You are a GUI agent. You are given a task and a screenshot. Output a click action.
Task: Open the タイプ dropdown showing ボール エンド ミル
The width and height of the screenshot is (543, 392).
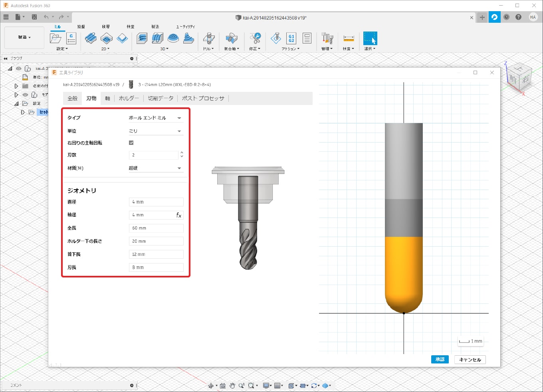tap(155, 118)
